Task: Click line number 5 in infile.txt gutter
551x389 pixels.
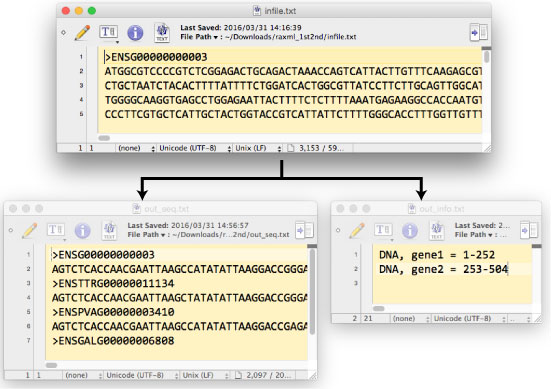Action: [x=81, y=114]
